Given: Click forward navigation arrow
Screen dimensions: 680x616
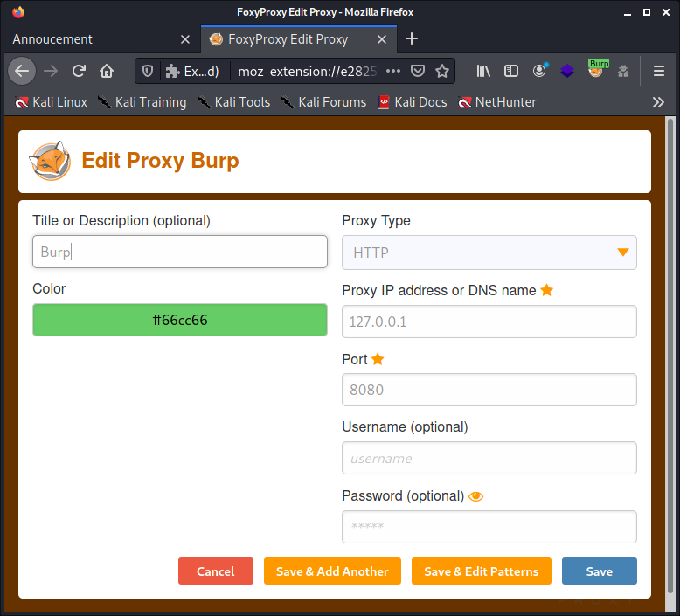Looking at the screenshot, I should click(51, 71).
